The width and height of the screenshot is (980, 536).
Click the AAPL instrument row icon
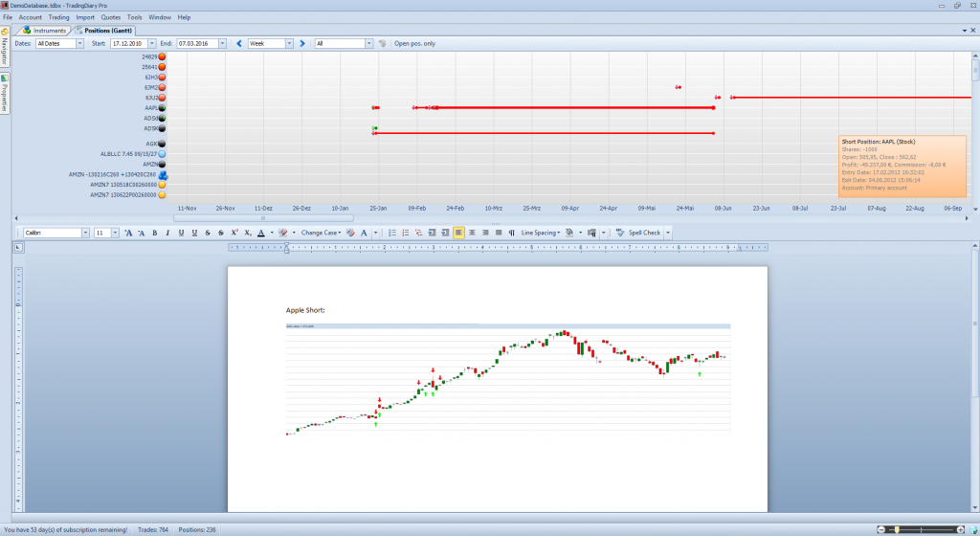coord(162,108)
